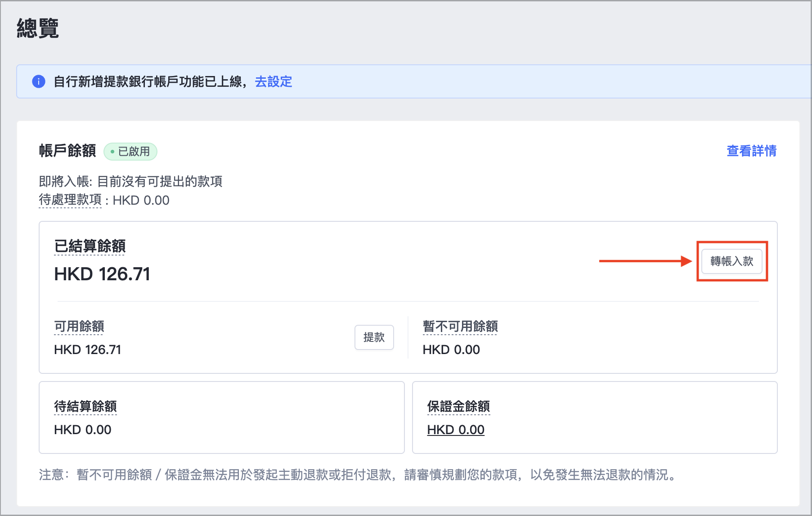Click the 總覽 page heading
Viewport: 812px width, 516px height.
point(38,28)
